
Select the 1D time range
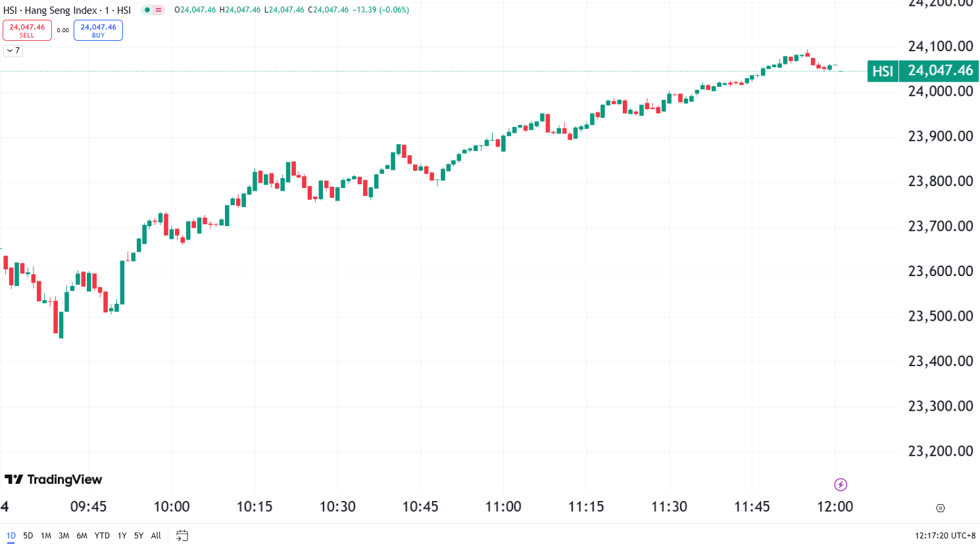pos(11,535)
